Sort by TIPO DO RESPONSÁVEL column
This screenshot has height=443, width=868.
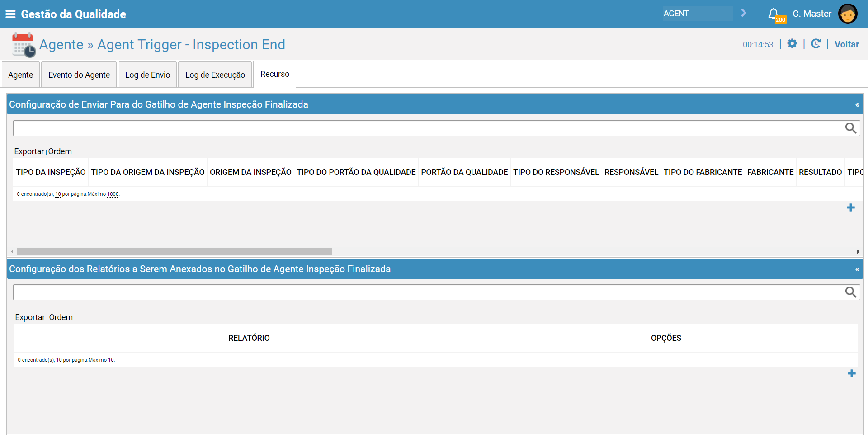pos(556,172)
